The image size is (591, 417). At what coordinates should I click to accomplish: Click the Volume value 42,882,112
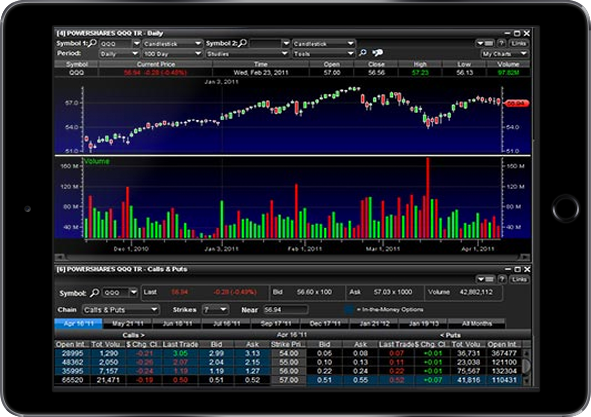[476, 292]
